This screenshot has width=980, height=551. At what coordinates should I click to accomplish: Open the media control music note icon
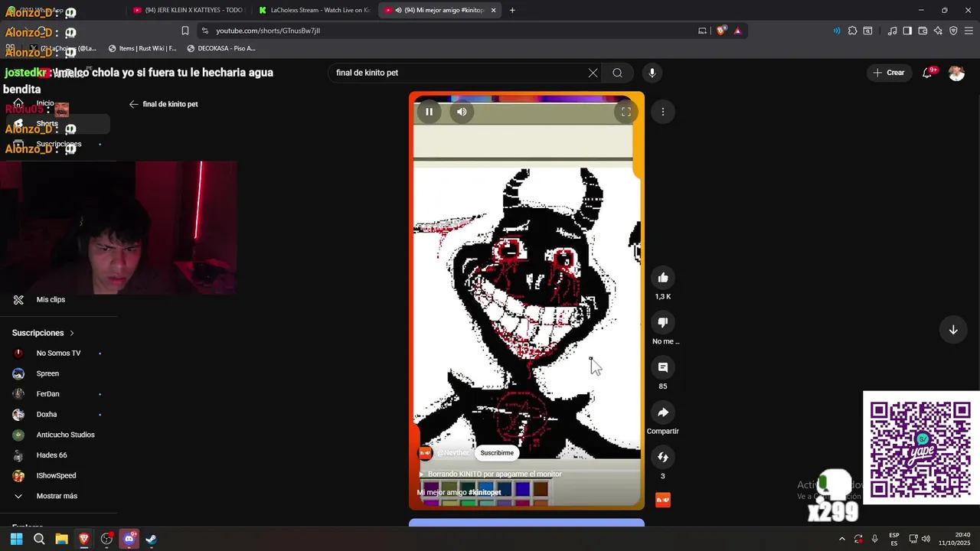[x=892, y=31]
